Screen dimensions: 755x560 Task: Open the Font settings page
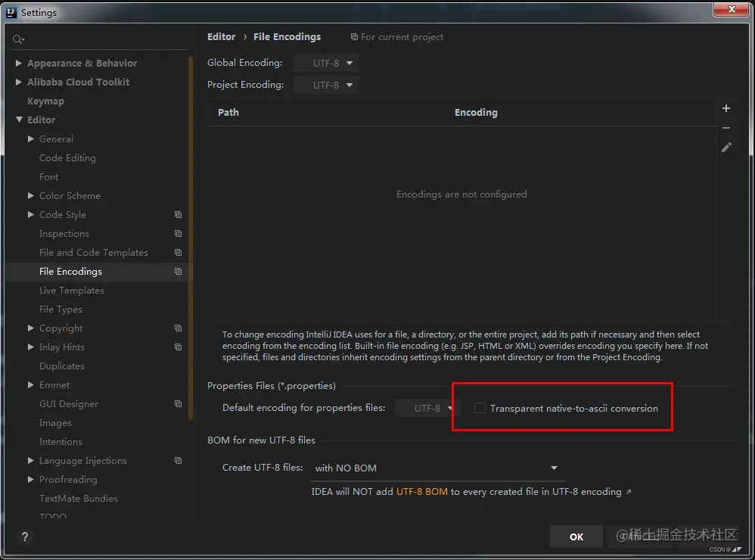click(x=48, y=177)
